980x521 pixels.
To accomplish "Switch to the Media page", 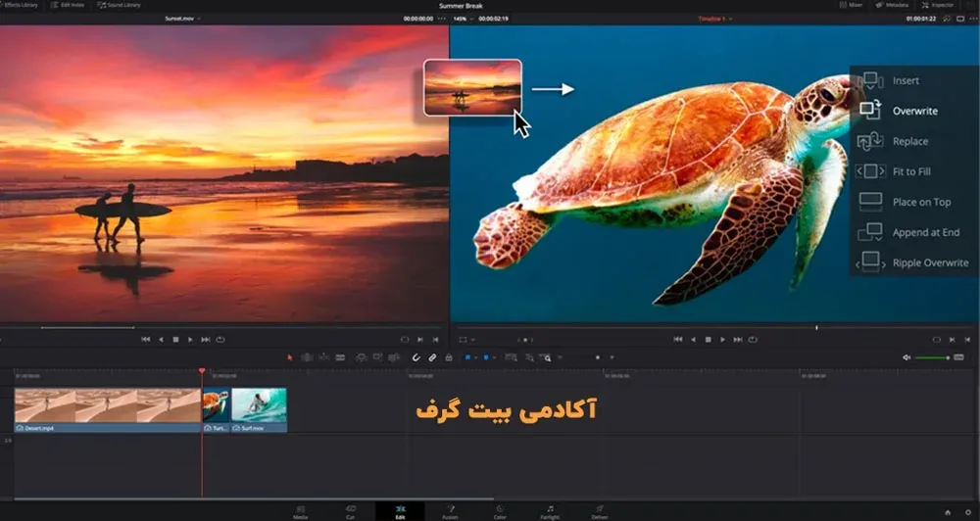I will (x=301, y=512).
